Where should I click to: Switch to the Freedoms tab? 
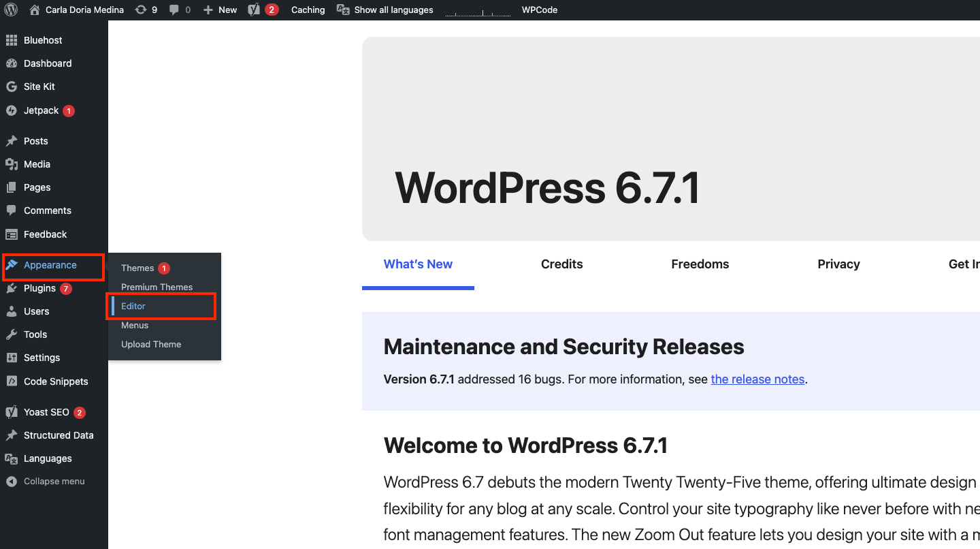[x=700, y=264]
